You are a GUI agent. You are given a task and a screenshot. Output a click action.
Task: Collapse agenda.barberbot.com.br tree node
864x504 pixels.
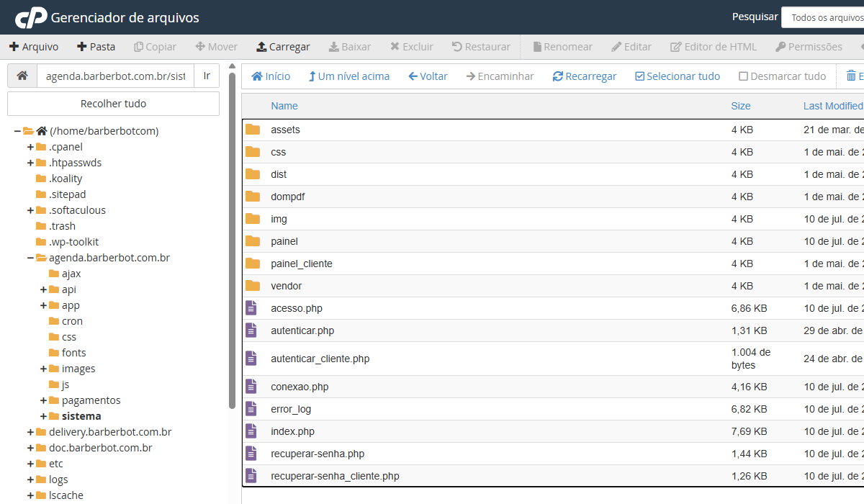coord(31,258)
